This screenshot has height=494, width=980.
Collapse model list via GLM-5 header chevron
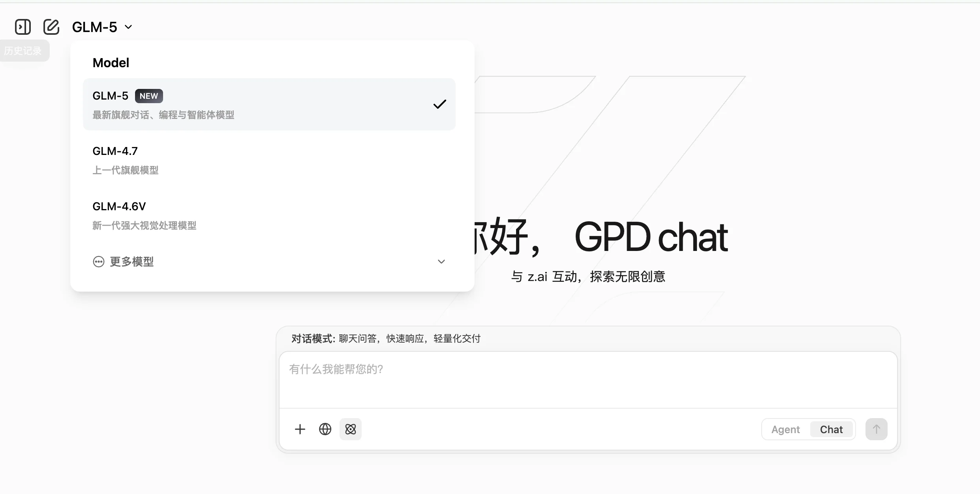(x=128, y=27)
